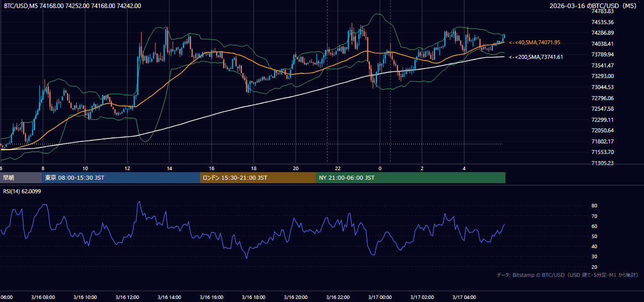Click the 74783.83 price axis label
Image resolution: width=644 pixels, height=302 pixels.
[602, 11]
